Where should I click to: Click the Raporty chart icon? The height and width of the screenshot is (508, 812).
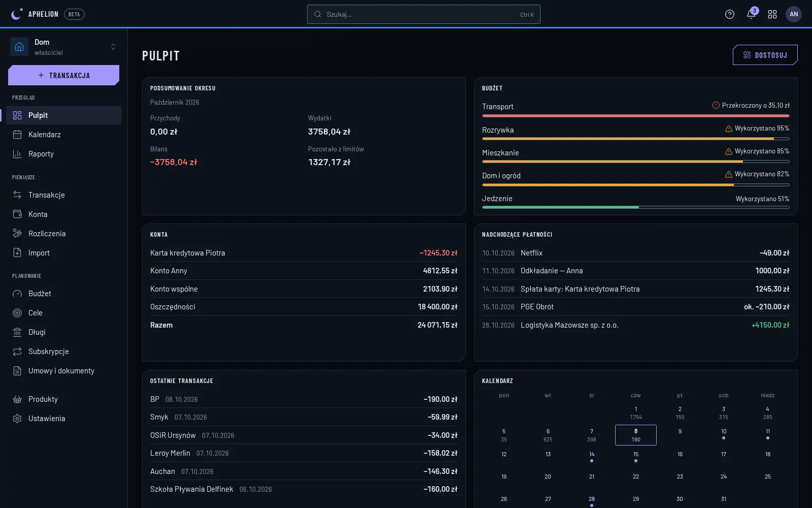click(x=17, y=154)
